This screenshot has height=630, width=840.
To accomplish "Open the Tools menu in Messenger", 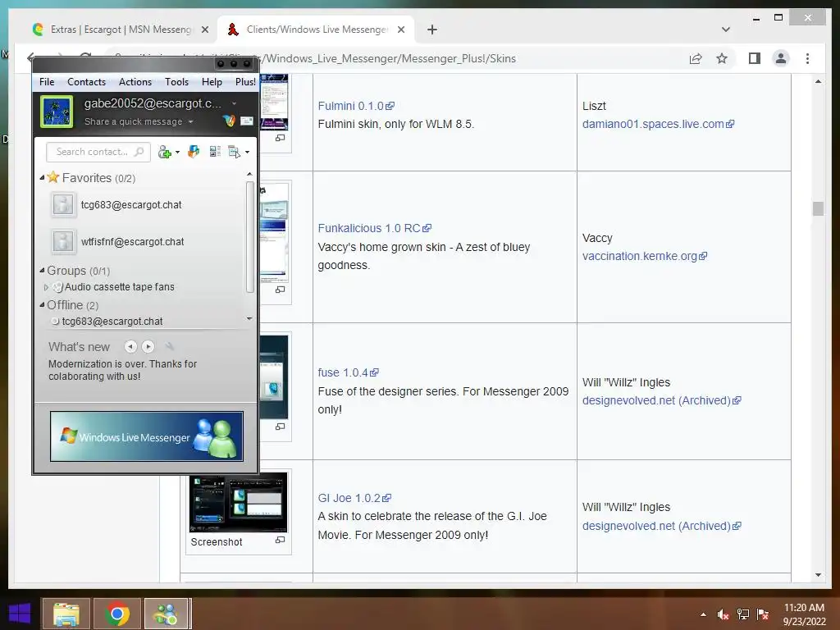I will [x=176, y=82].
